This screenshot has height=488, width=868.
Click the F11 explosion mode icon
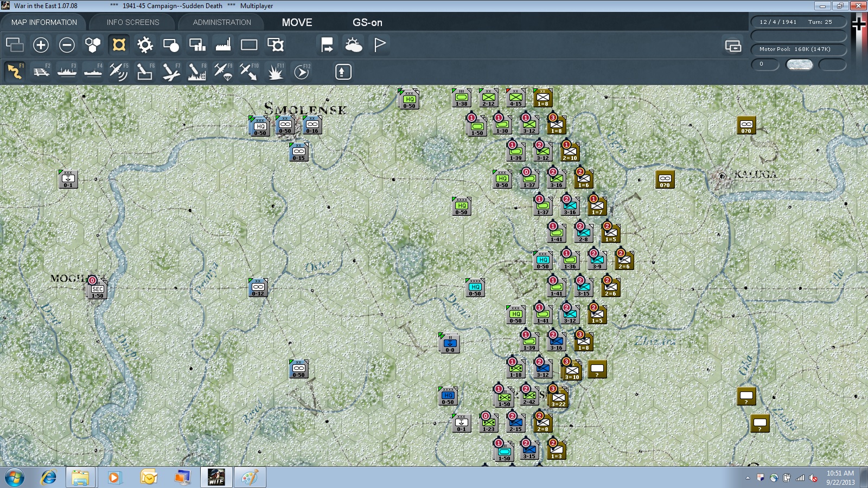[x=275, y=72]
